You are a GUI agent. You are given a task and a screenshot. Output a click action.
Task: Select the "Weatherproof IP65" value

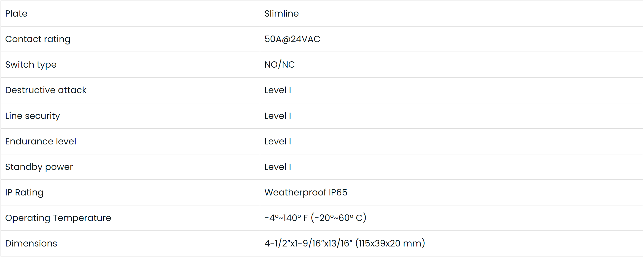point(306,193)
